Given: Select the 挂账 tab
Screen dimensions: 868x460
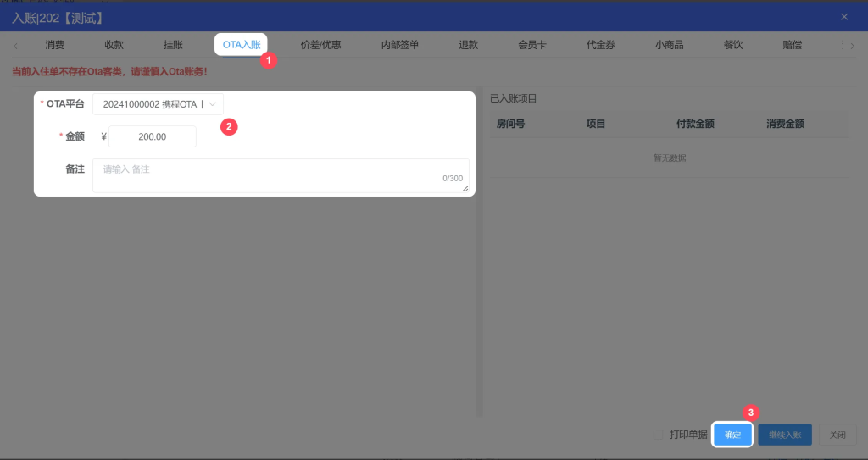Looking at the screenshot, I should 173,45.
